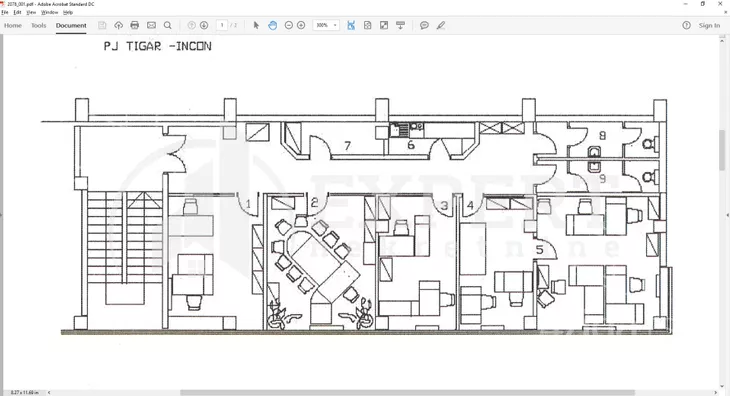
Task: Click the Sign In link
Action: (x=709, y=25)
